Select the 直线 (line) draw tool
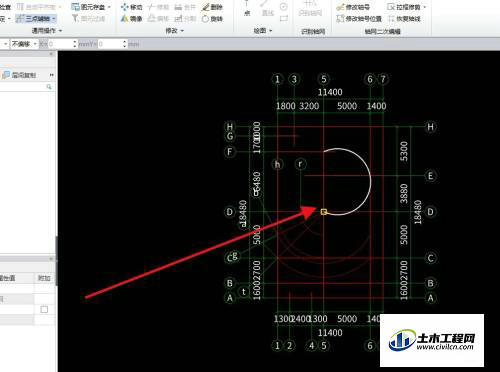Viewport: 500px width, 372px height. tap(268, 9)
